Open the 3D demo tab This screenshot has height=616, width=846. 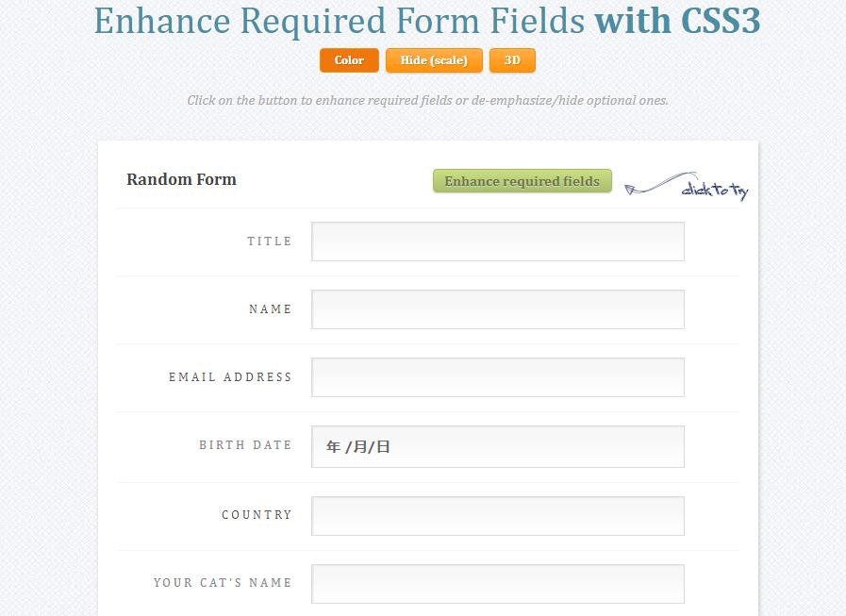pyautogui.click(x=512, y=60)
